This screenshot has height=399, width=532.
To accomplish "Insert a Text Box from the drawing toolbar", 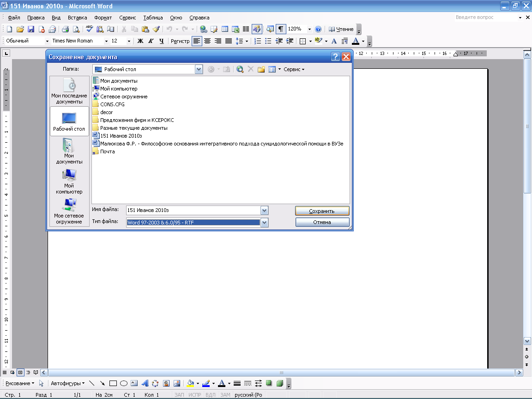I will pyautogui.click(x=134, y=383).
